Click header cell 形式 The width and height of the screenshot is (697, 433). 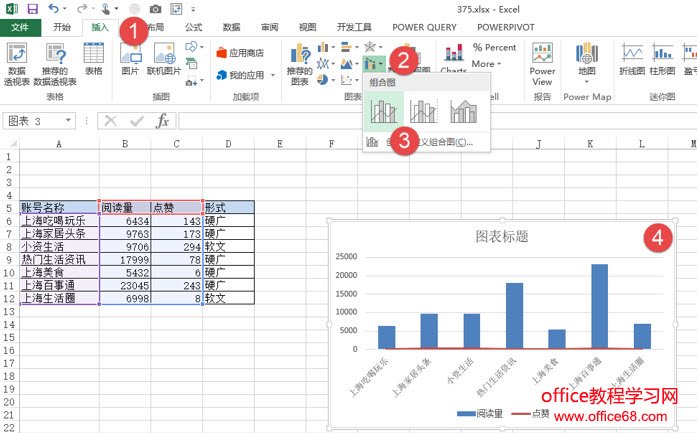(228, 207)
